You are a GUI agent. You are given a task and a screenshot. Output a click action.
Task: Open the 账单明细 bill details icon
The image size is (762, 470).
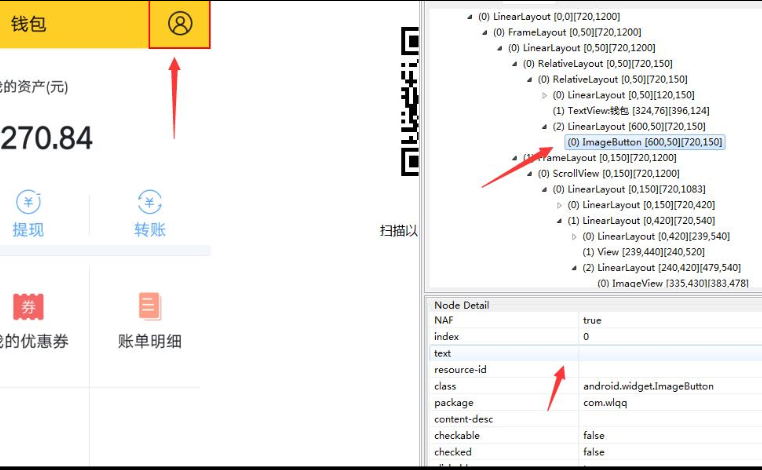pyautogui.click(x=150, y=306)
